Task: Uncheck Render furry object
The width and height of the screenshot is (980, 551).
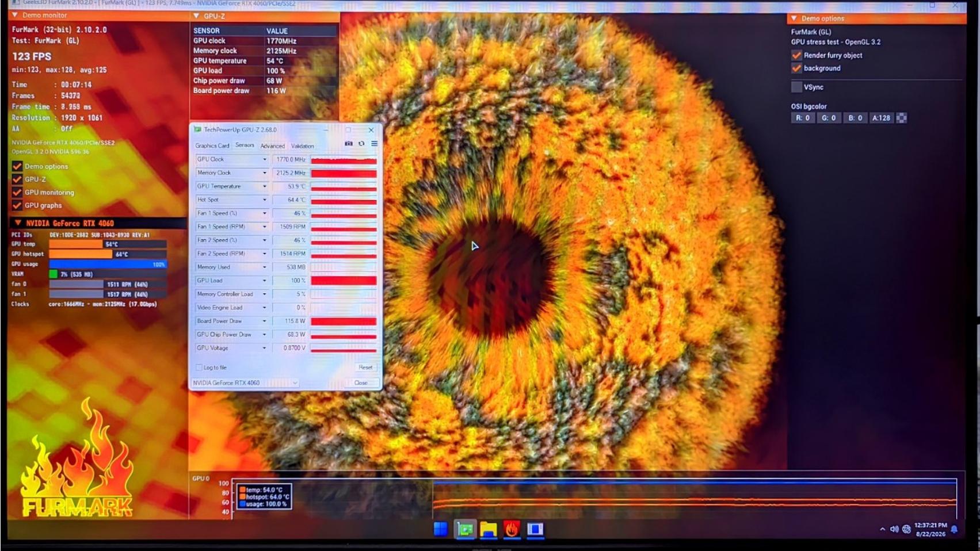Action: click(x=796, y=55)
